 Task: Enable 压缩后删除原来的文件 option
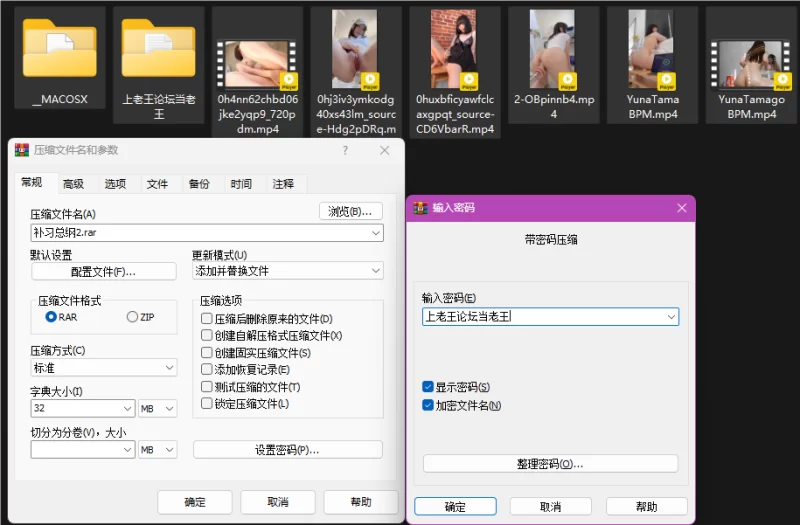(206, 319)
